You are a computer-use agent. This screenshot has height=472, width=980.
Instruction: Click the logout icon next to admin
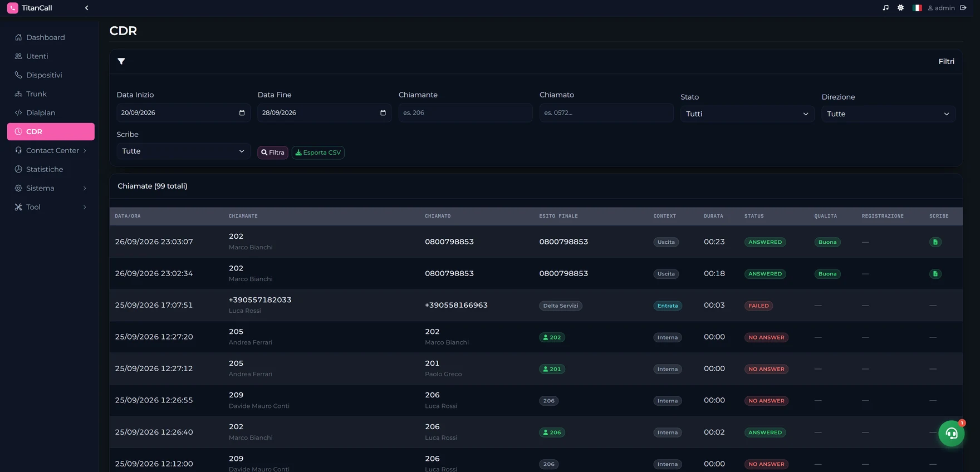click(963, 8)
